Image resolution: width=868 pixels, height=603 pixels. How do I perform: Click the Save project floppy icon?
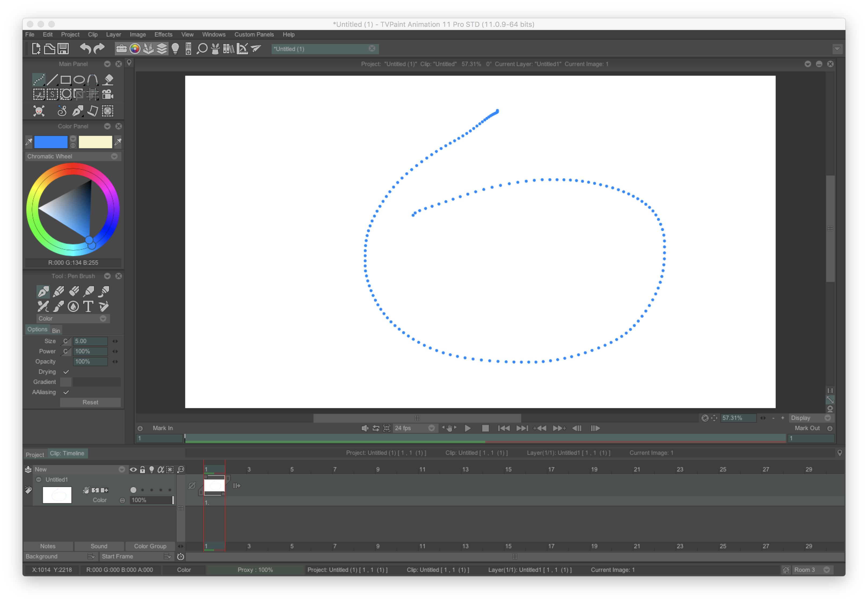(x=63, y=49)
